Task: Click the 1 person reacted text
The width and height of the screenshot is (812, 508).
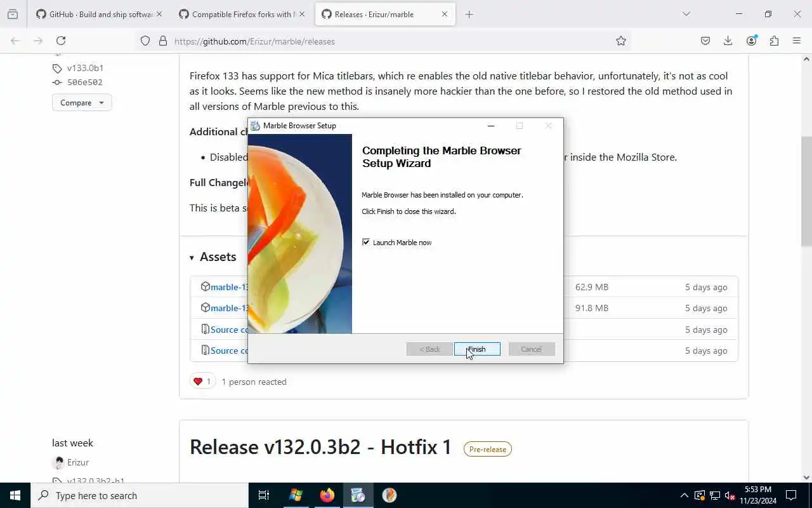Action: (254, 382)
